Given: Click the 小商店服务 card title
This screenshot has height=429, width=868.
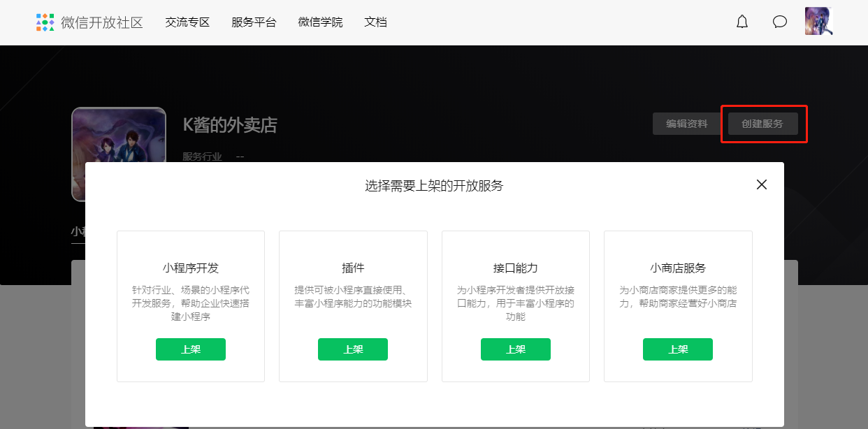Looking at the screenshot, I should pyautogui.click(x=678, y=268).
